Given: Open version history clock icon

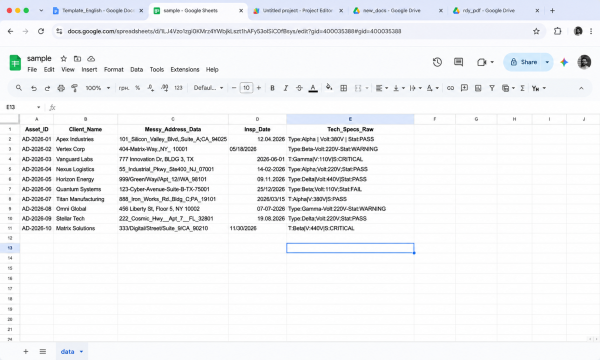Looking at the screenshot, I should 437,62.
